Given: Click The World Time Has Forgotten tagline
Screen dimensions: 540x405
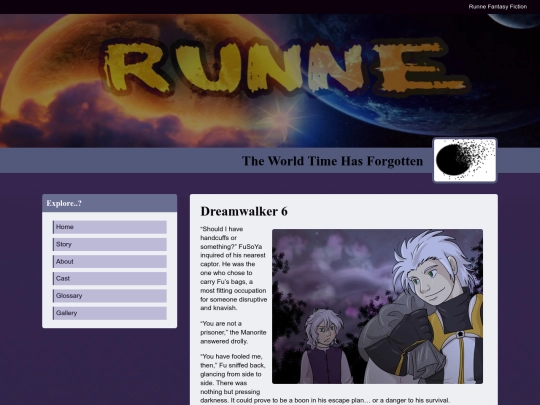Looking at the screenshot, I should tap(332, 161).
